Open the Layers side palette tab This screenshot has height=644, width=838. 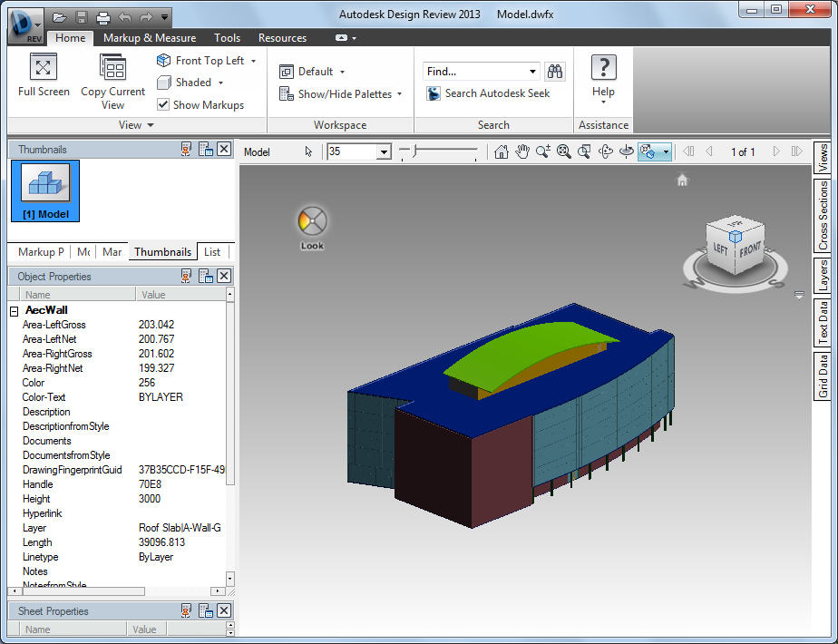(822, 275)
